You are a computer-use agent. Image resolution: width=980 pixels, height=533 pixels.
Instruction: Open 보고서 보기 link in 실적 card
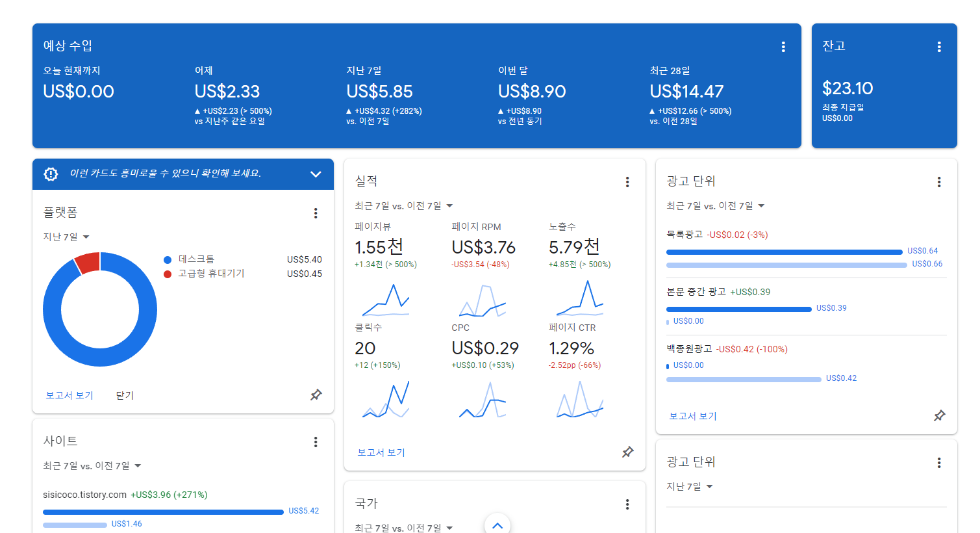[x=381, y=452]
